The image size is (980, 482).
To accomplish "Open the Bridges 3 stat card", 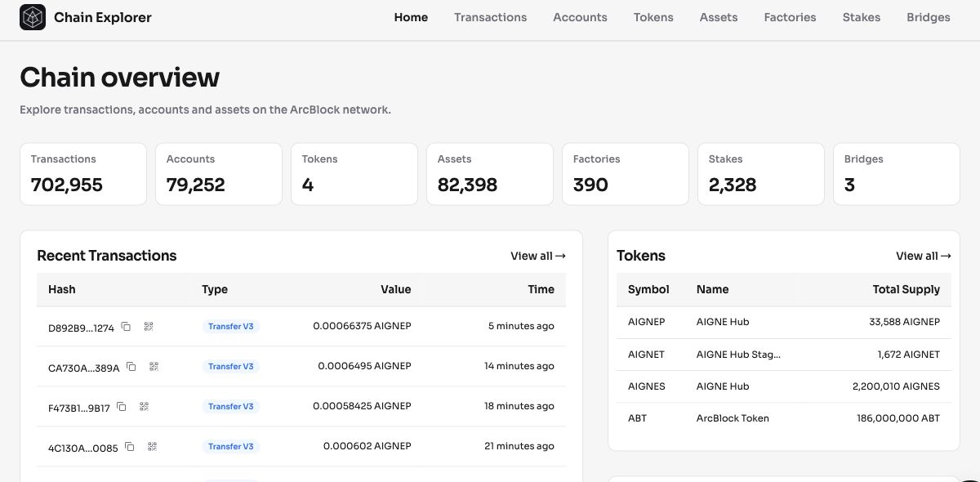I will coord(897,174).
